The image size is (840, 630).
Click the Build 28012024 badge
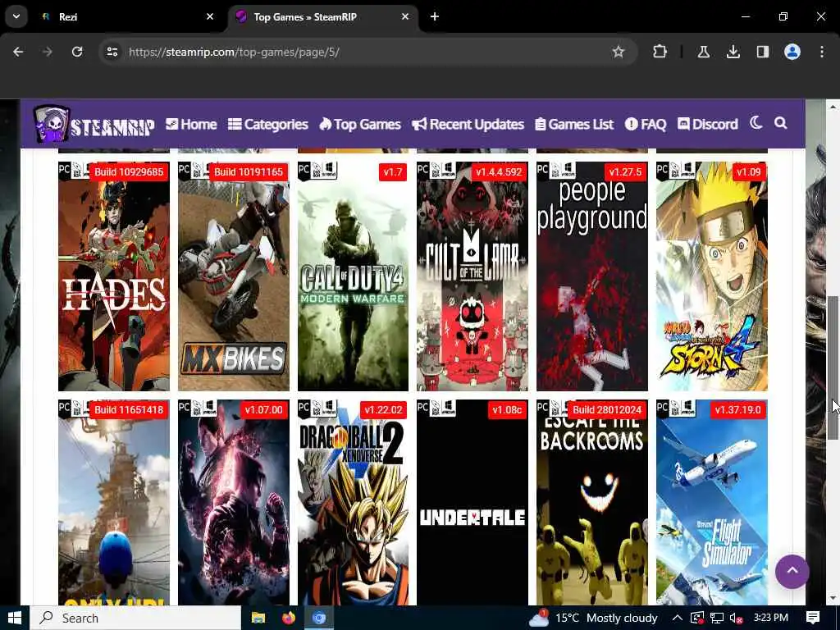pos(607,410)
